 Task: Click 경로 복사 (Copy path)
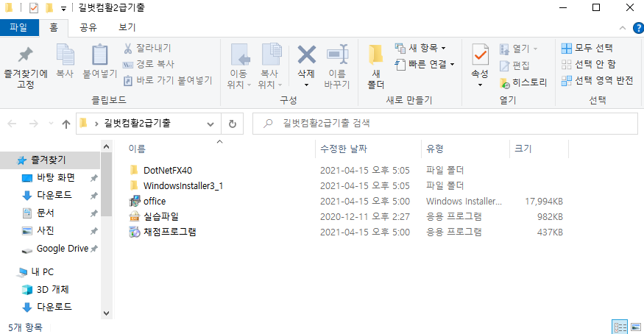tap(149, 65)
